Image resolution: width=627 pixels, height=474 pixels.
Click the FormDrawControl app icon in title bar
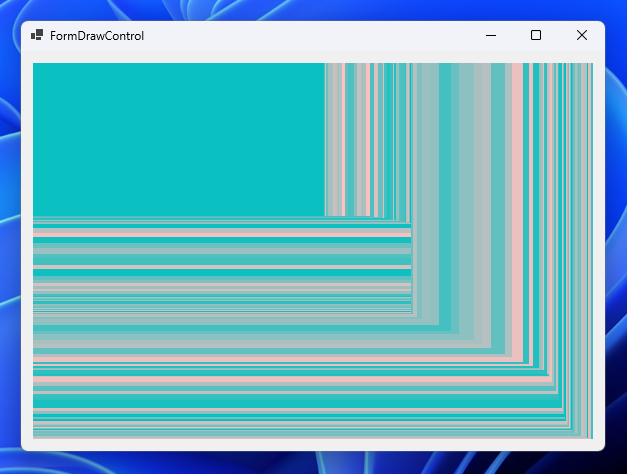(37, 35)
